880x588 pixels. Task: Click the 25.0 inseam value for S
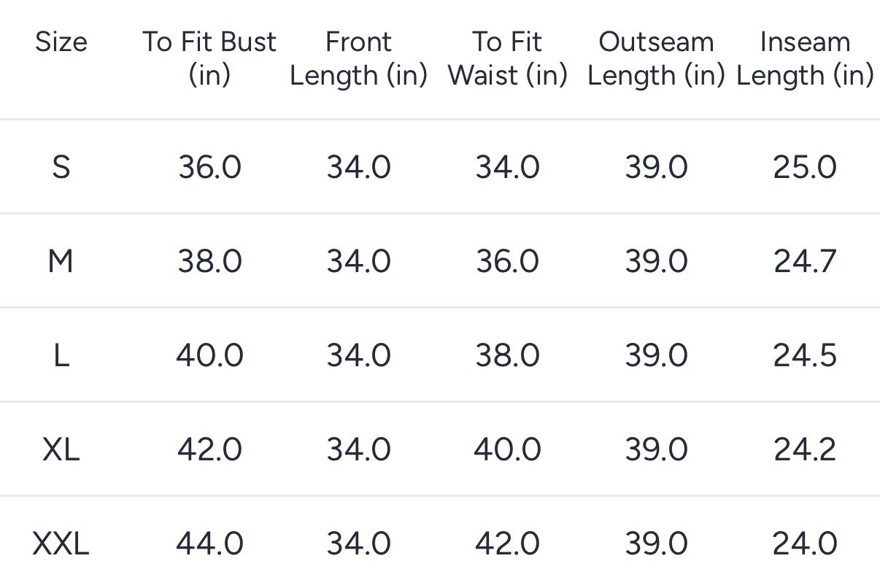[x=805, y=168]
